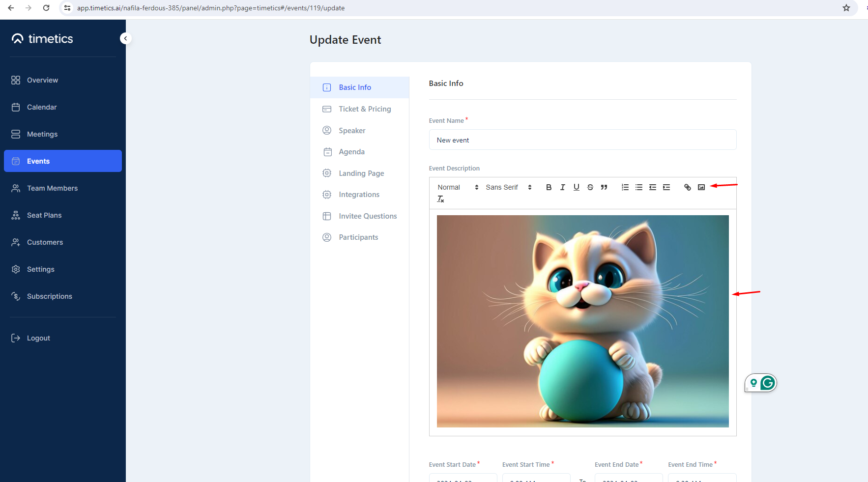The width and height of the screenshot is (868, 482).
Task: Toggle underline formatting
Action: tap(576, 187)
